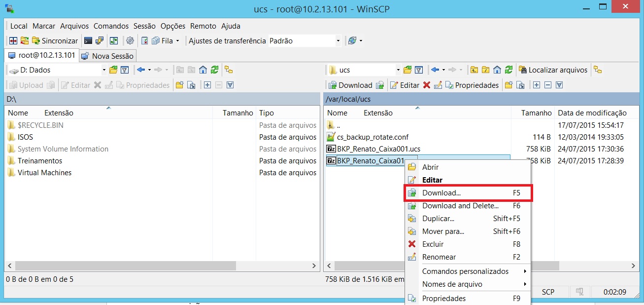Click remote panel's go to parent directory icon
Screen dimensions: 644x305
475,70
